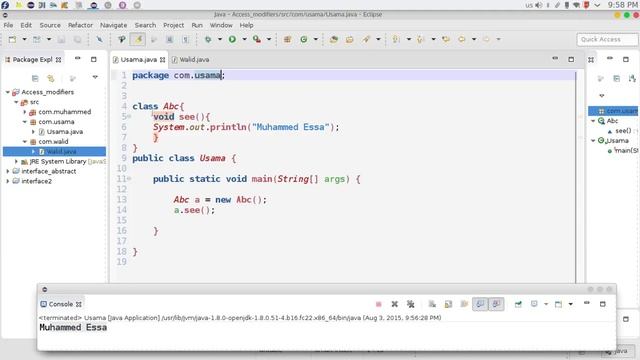This screenshot has height=360, width=640.
Task: Click Collapse All in Package Explorer
Action: (35, 78)
